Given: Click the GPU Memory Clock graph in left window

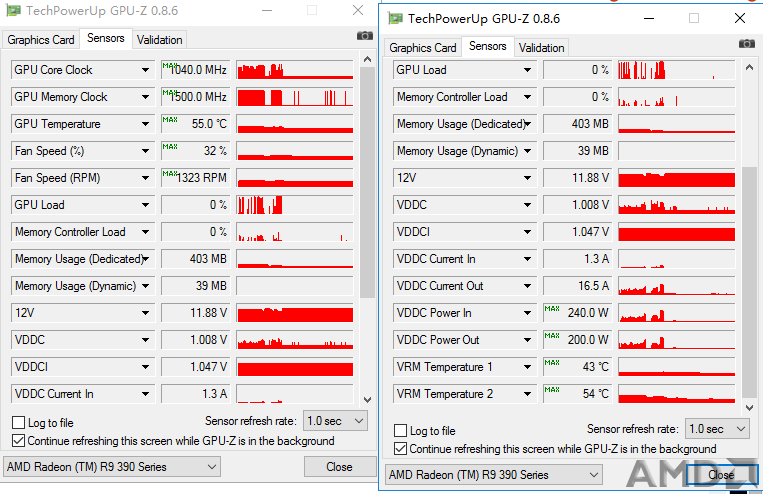Looking at the screenshot, I should 295,97.
